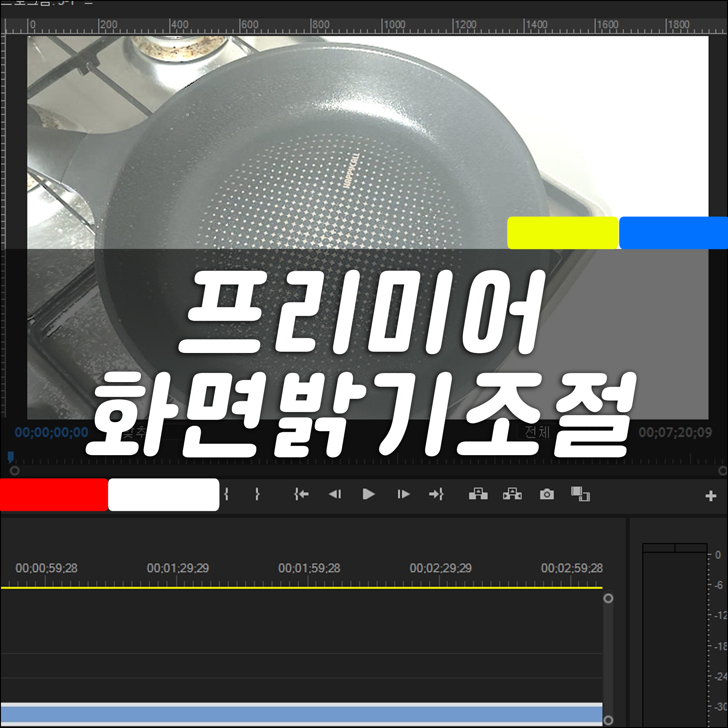This screenshot has height=728, width=728.
Task: Open the 전체 playback resolution dropdown
Action: pyautogui.click(x=537, y=432)
